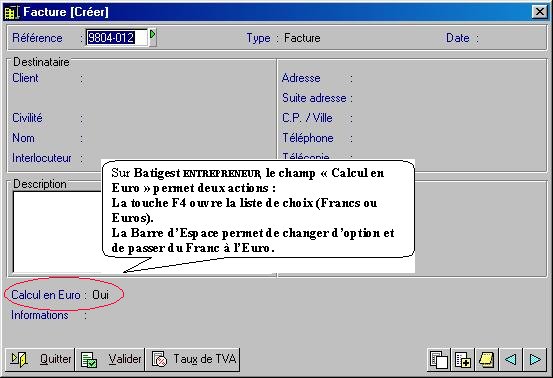This screenshot has height=378, width=553.
Task: Click inside the Description text area
Action: tap(57, 232)
